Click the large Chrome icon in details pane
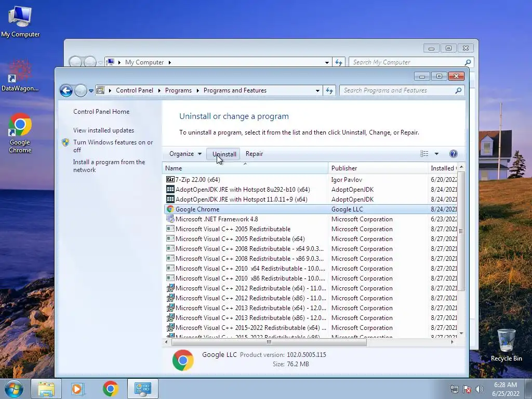 (183, 360)
